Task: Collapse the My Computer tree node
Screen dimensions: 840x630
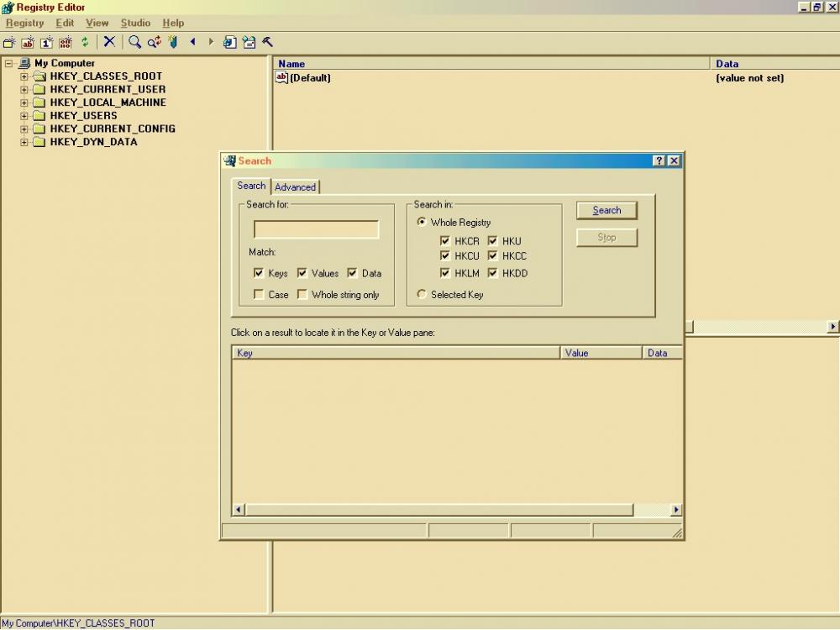Action: pyautogui.click(x=7, y=63)
